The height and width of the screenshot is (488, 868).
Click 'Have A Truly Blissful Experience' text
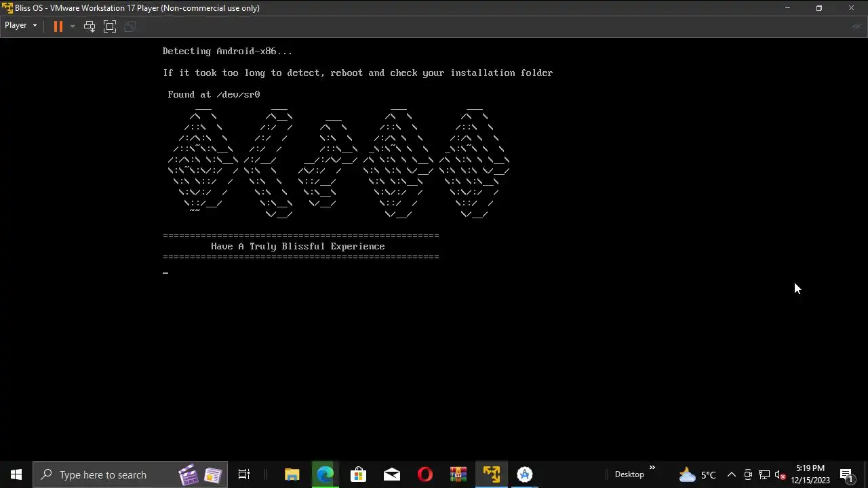[x=298, y=246]
